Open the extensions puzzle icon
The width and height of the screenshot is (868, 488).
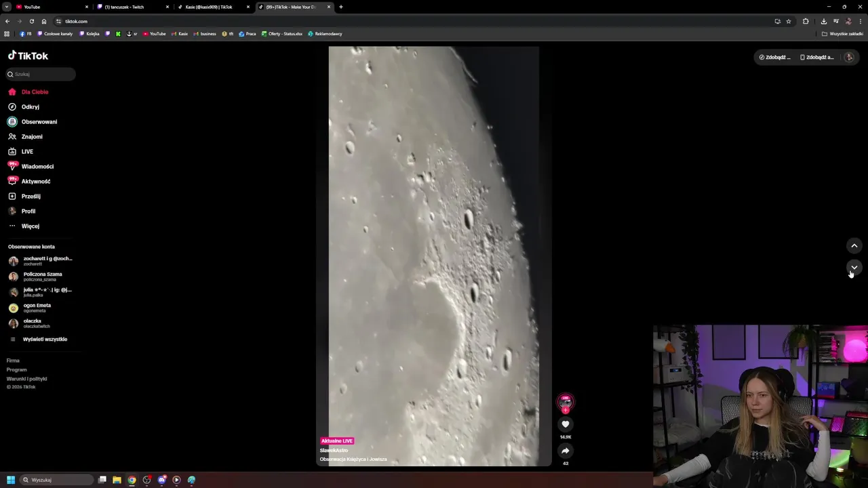coord(806,21)
